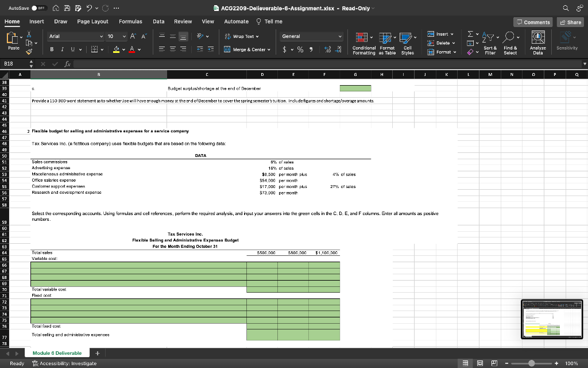Image resolution: width=588 pixels, height=368 pixels.
Task: Open the Merge & Center dropdown arrow
Action: coord(270,49)
